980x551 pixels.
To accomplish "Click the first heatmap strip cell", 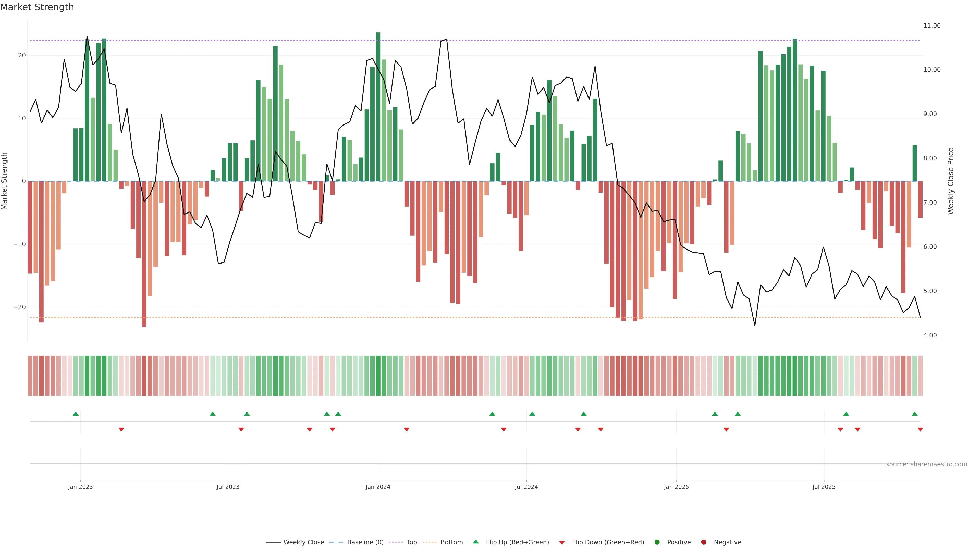I will pos(30,375).
